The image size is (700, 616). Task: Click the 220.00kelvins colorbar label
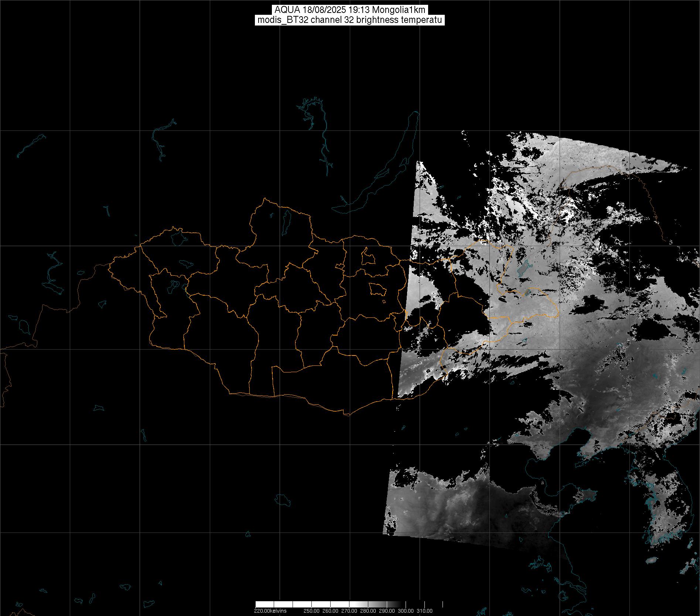click(270, 611)
